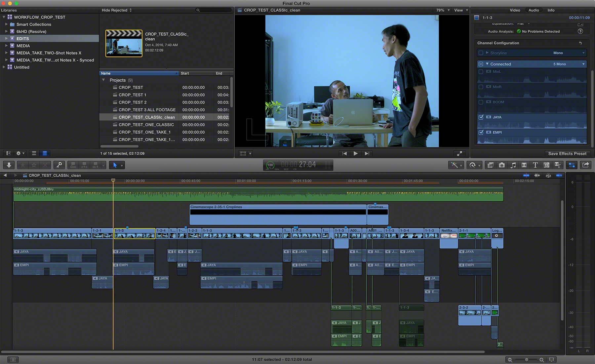Image resolution: width=595 pixels, height=364 pixels.
Task: Open the transform tool dropdown arrow
Action: [250, 153]
